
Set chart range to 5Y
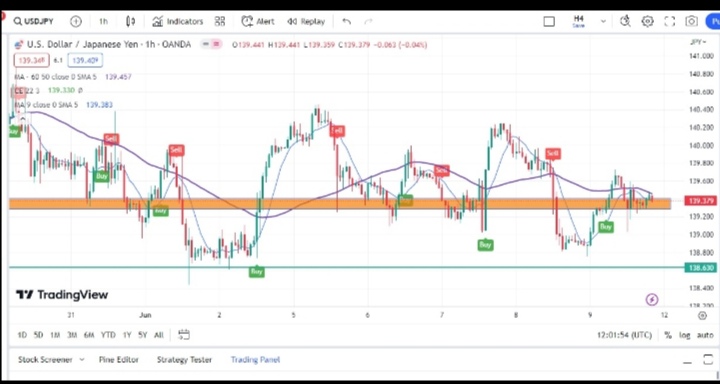tap(142, 335)
